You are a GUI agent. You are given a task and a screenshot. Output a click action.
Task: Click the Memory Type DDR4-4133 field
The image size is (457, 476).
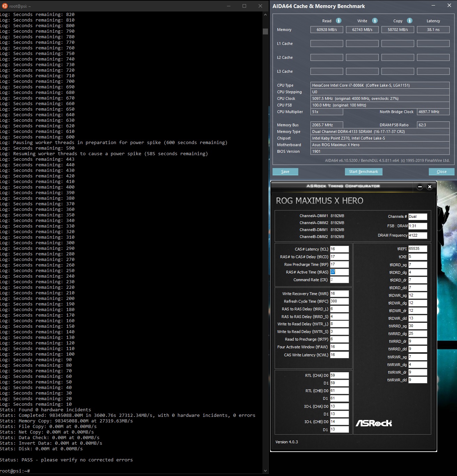coord(380,132)
